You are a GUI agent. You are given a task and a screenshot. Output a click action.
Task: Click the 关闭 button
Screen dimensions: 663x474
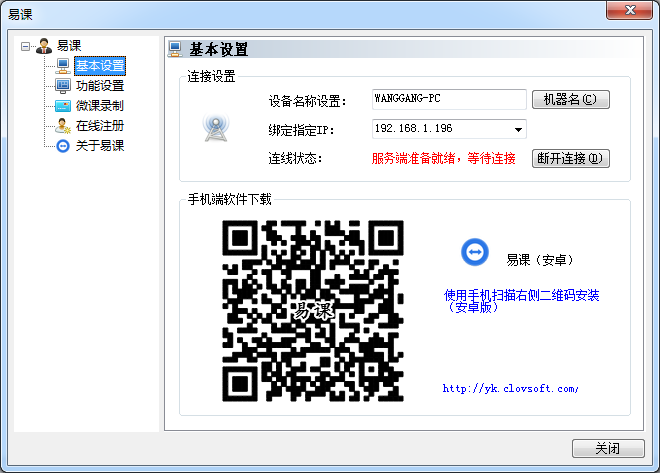tap(608, 448)
